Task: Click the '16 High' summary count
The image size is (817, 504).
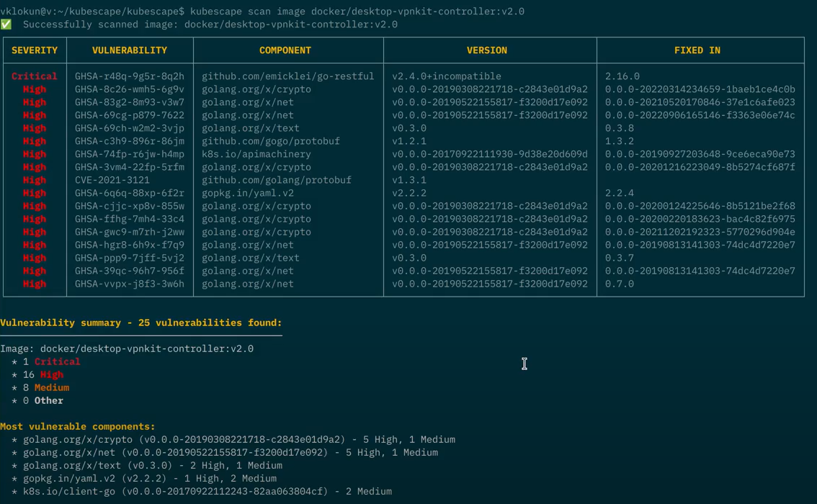Action: click(x=43, y=375)
